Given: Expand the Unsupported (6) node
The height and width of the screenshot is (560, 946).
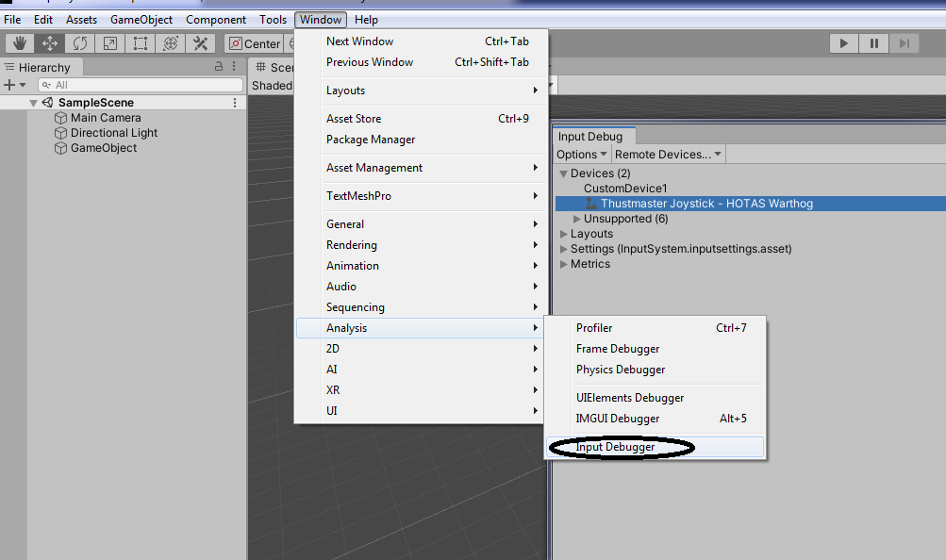Looking at the screenshot, I should tap(577, 219).
